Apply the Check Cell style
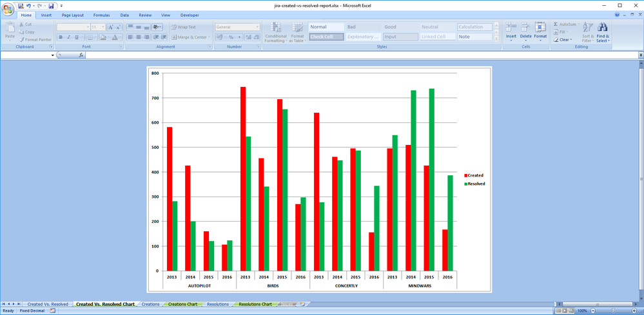This screenshot has height=315, width=644. click(x=326, y=37)
